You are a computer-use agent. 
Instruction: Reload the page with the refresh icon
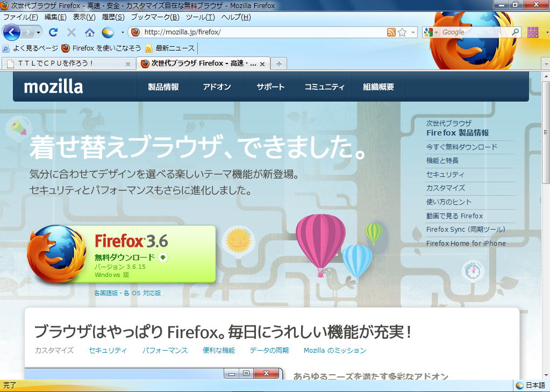tap(53, 33)
